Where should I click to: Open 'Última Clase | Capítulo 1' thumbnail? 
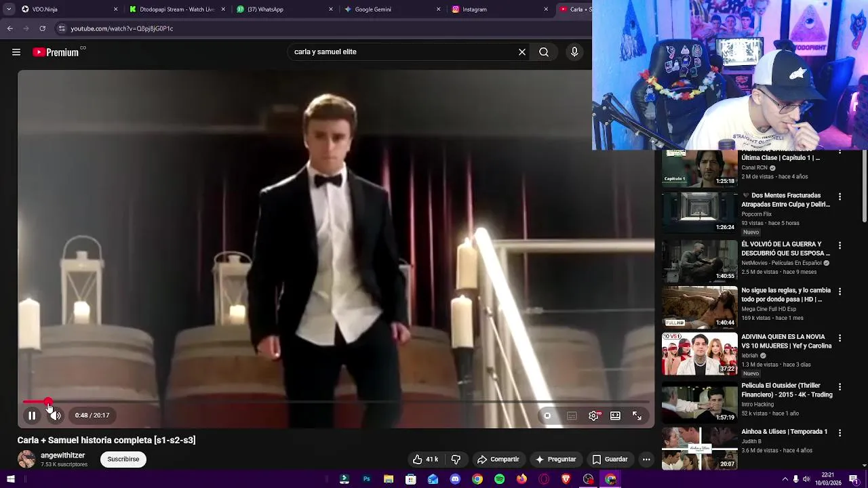[699, 168]
